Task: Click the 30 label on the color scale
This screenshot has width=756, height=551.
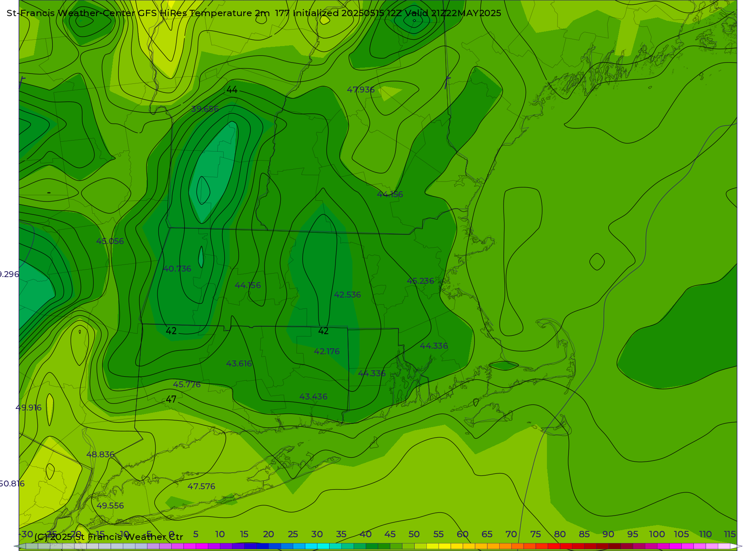Action: pyautogui.click(x=317, y=534)
